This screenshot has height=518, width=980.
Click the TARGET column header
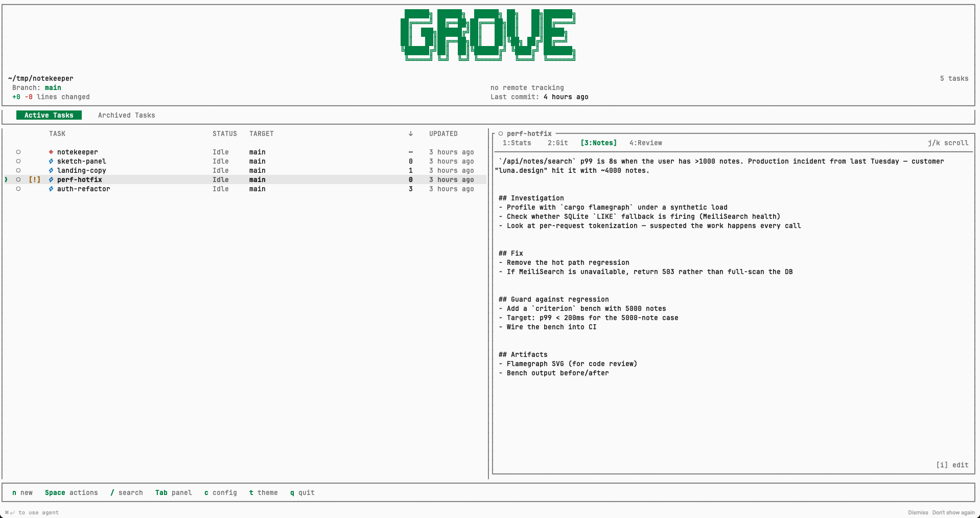(262, 133)
